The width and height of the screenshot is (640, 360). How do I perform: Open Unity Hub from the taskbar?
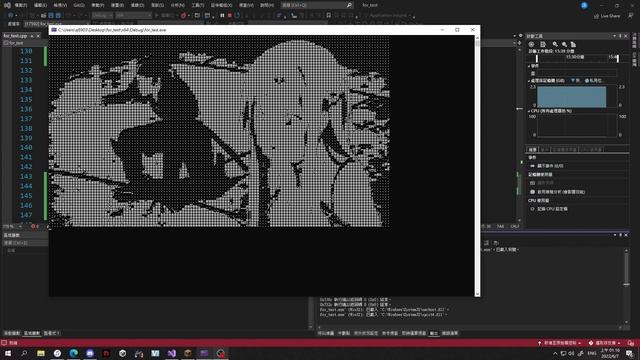point(122,353)
